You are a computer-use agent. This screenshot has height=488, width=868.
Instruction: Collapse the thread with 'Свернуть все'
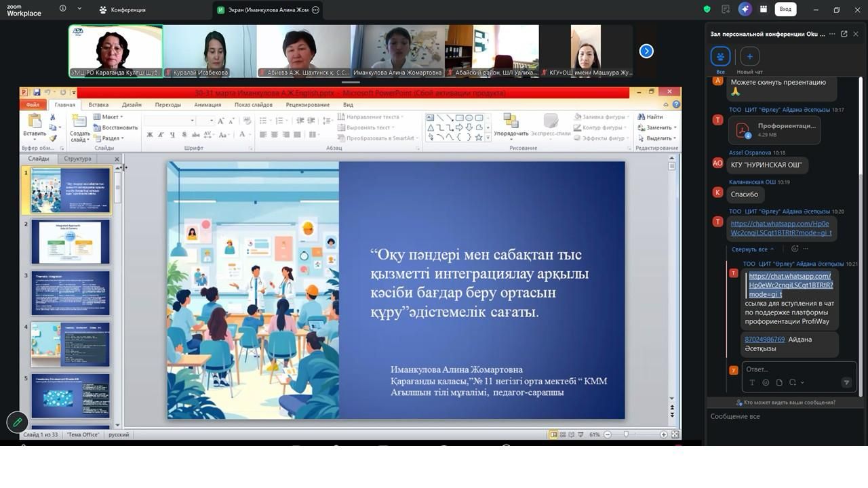(x=752, y=249)
